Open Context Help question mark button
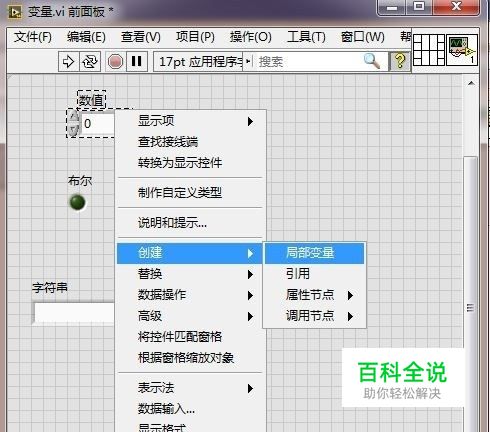Image resolution: width=490 pixels, height=432 pixels. pyautogui.click(x=399, y=62)
